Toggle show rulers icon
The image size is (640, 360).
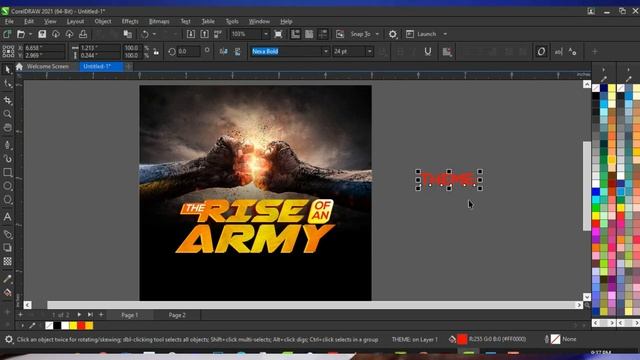click(295, 34)
